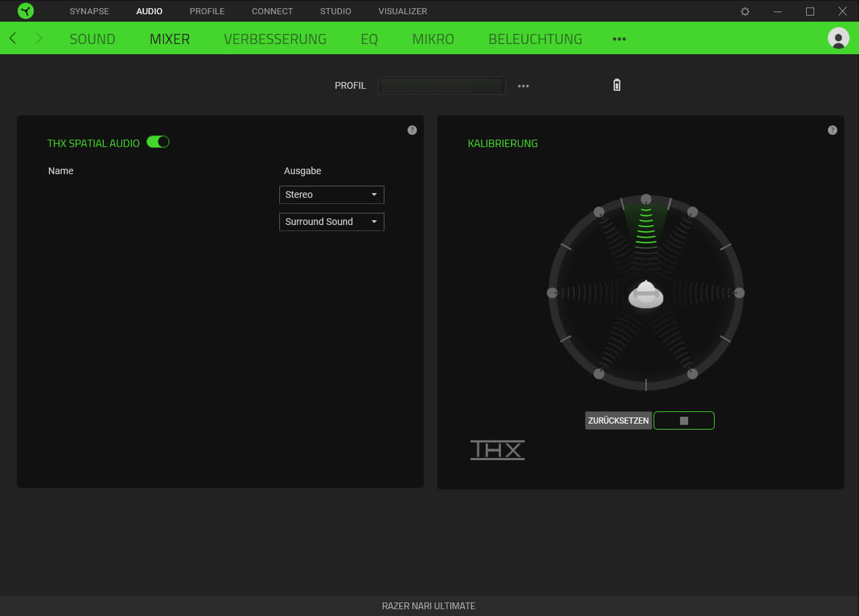The height and width of the screenshot is (616, 859).
Task: Show more tabs via the ellipsis
Action: click(619, 39)
